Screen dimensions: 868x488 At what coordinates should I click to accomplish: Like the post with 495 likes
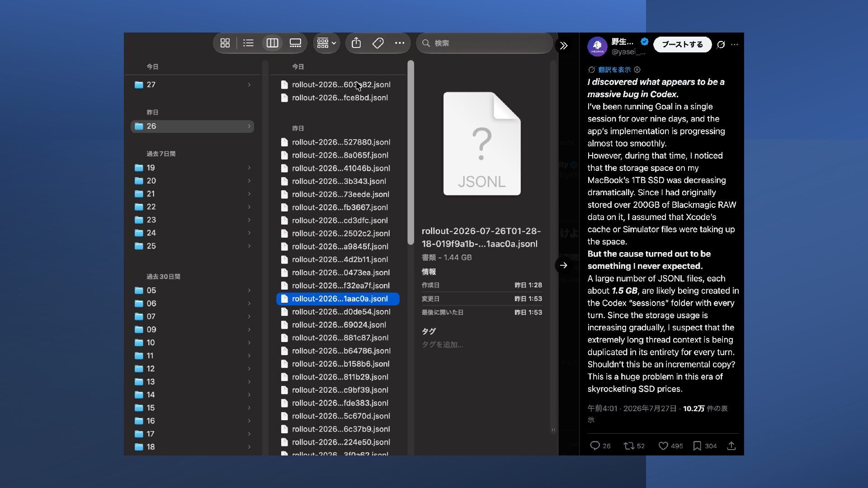click(x=663, y=446)
